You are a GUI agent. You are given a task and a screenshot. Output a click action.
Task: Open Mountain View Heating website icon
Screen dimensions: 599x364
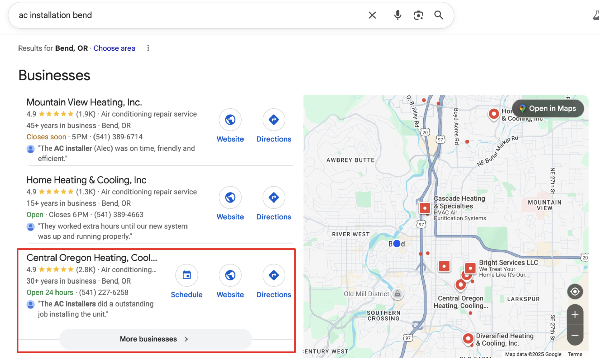click(230, 120)
